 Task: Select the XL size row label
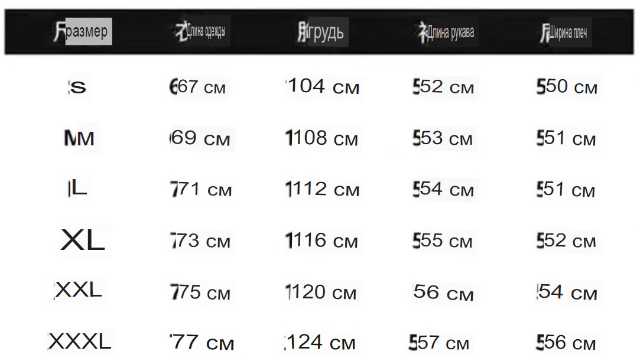coord(83,240)
